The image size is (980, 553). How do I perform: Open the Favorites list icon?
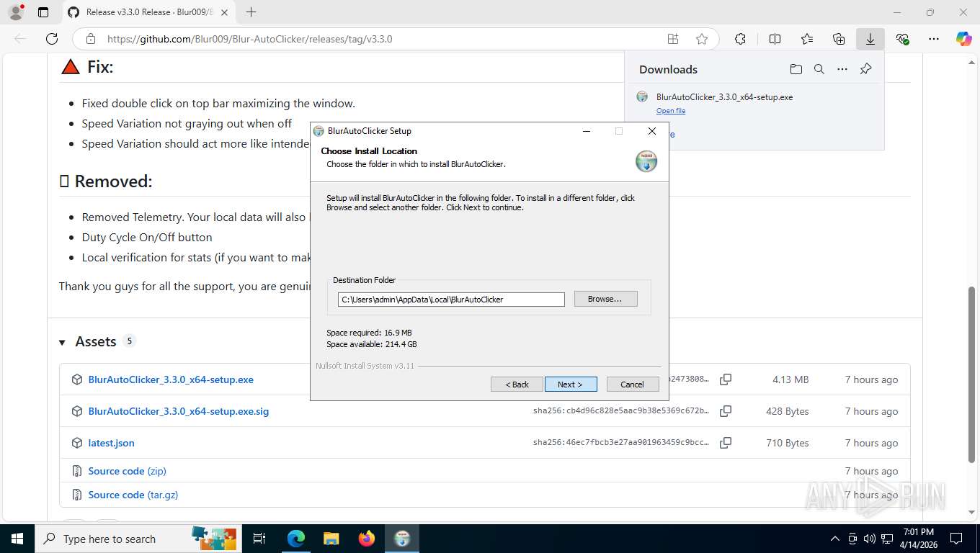[806, 39]
